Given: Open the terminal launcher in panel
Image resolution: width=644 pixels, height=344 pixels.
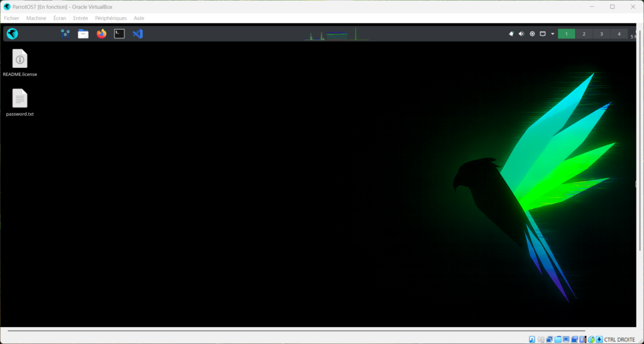Looking at the screenshot, I should [119, 34].
